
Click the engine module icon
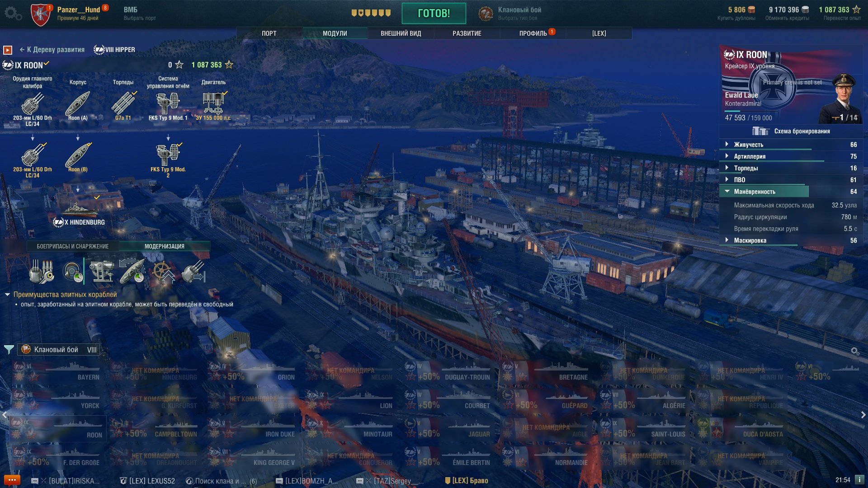[x=213, y=103]
